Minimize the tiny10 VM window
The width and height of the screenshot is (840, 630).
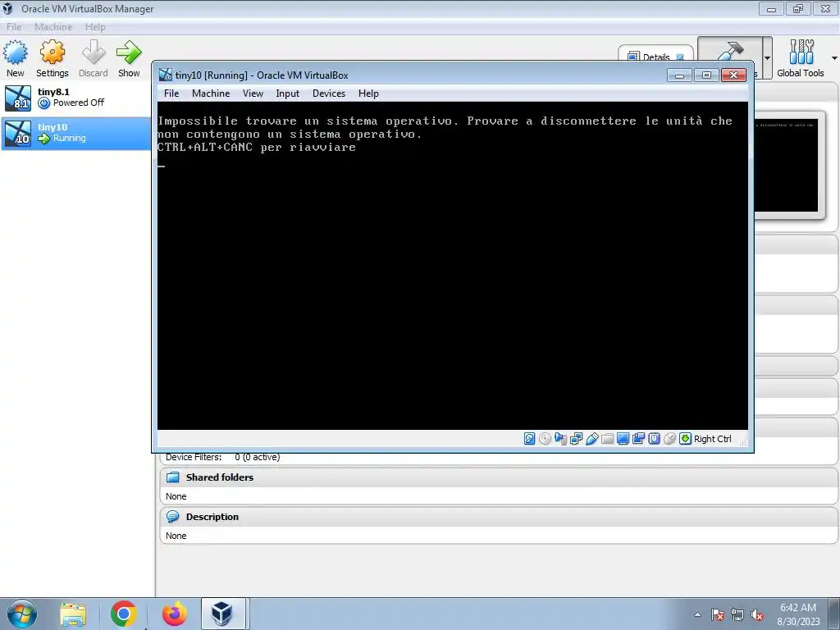pos(679,75)
